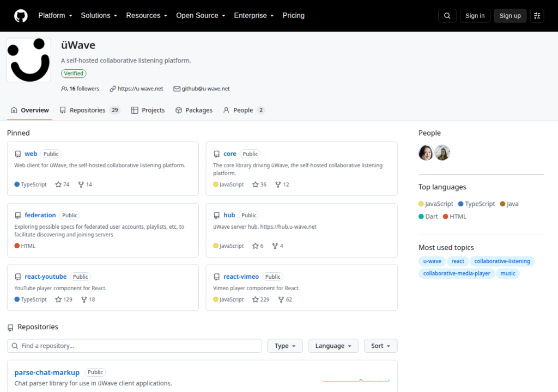Click the fork icon on react-youtube card
Screen dimensions: 558x392
click(x=84, y=299)
